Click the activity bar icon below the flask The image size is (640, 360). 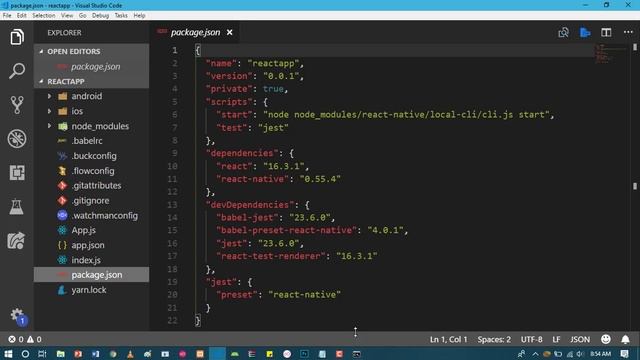[16, 240]
